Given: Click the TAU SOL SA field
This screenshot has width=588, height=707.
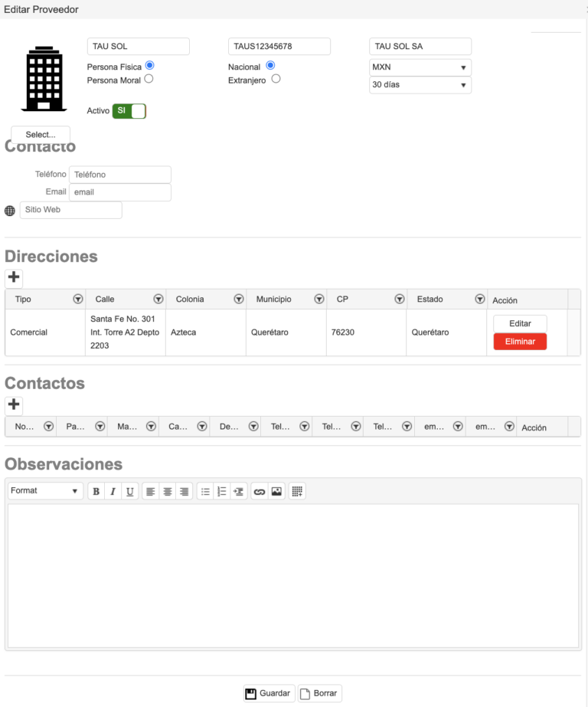Looking at the screenshot, I should [420, 47].
